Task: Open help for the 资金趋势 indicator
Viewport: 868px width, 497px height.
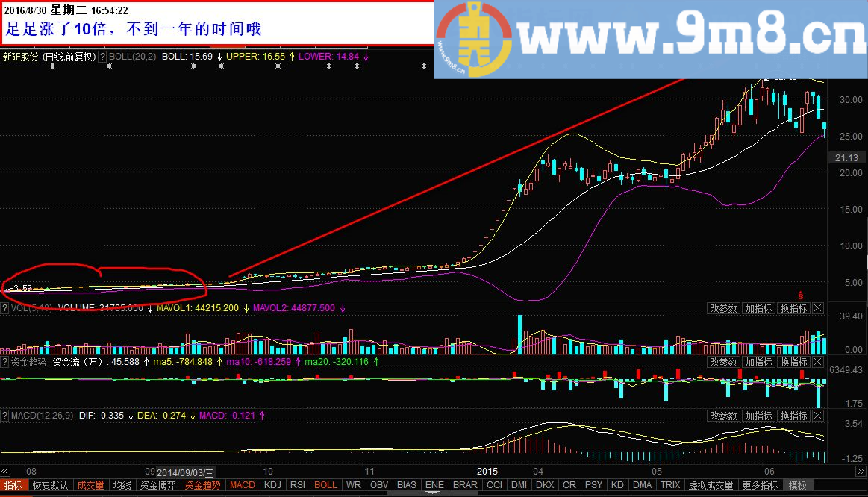Action: tap(5, 362)
